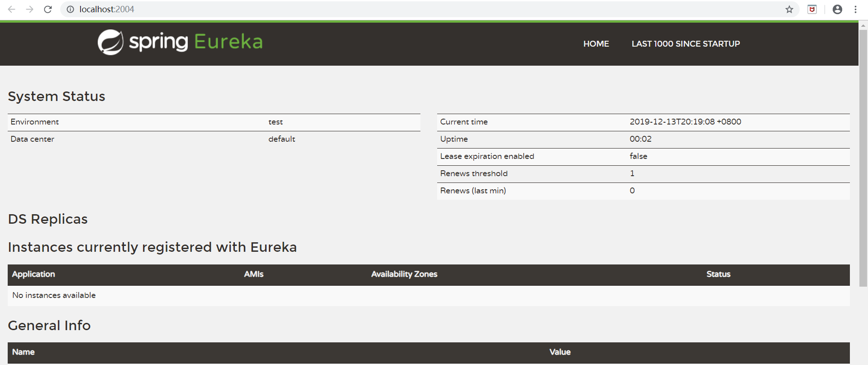
Task: Reload the page with refresh icon
Action: click(48, 9)
